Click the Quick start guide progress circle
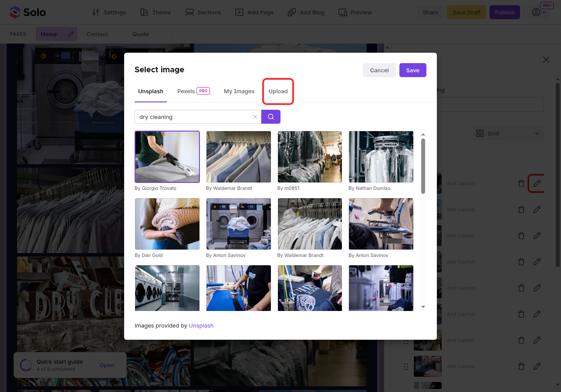The image size is (561, 392). click(26, 365)
